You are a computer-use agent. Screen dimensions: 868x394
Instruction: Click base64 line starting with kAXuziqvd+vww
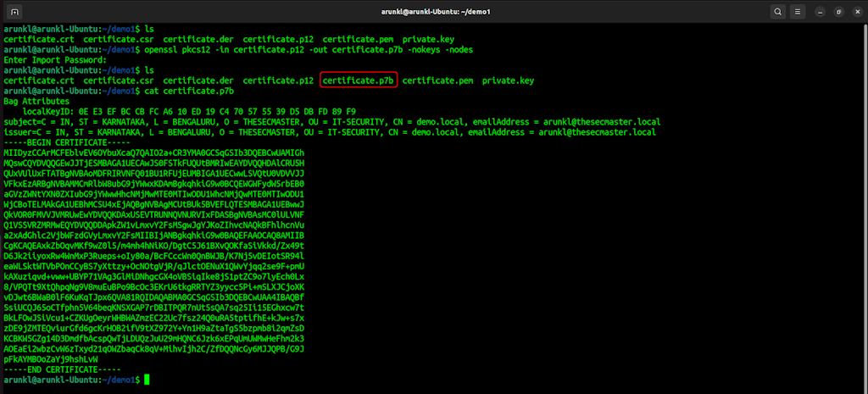(x=154, y=277)
